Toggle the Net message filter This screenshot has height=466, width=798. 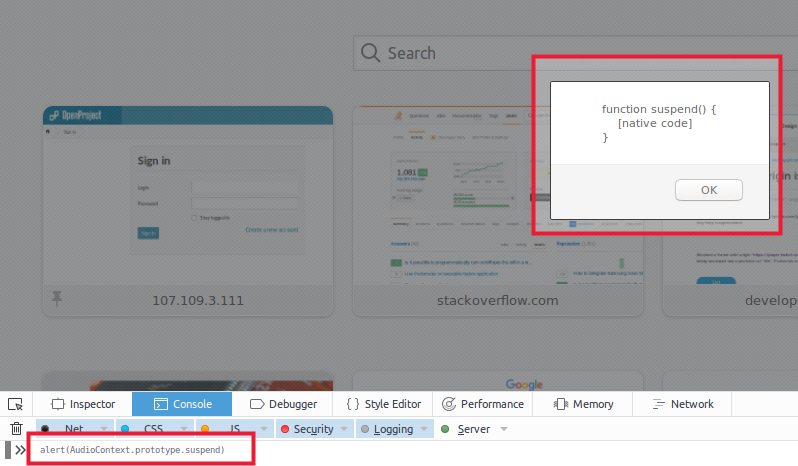pyautogui.click(x=66, y=429)
